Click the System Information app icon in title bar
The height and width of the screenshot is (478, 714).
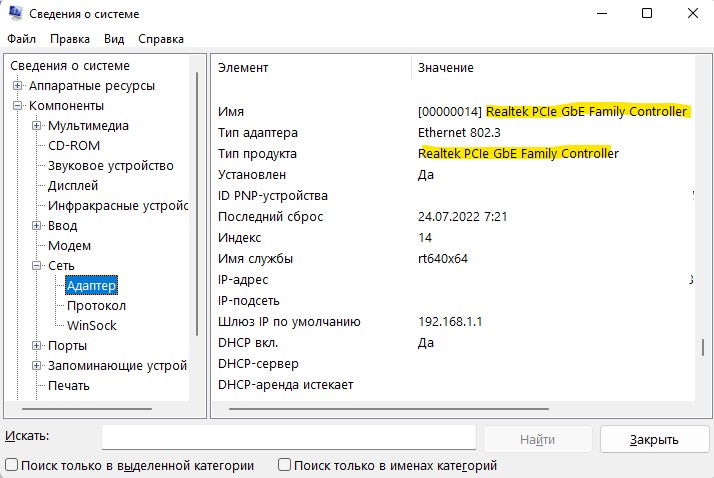[15, 13]
